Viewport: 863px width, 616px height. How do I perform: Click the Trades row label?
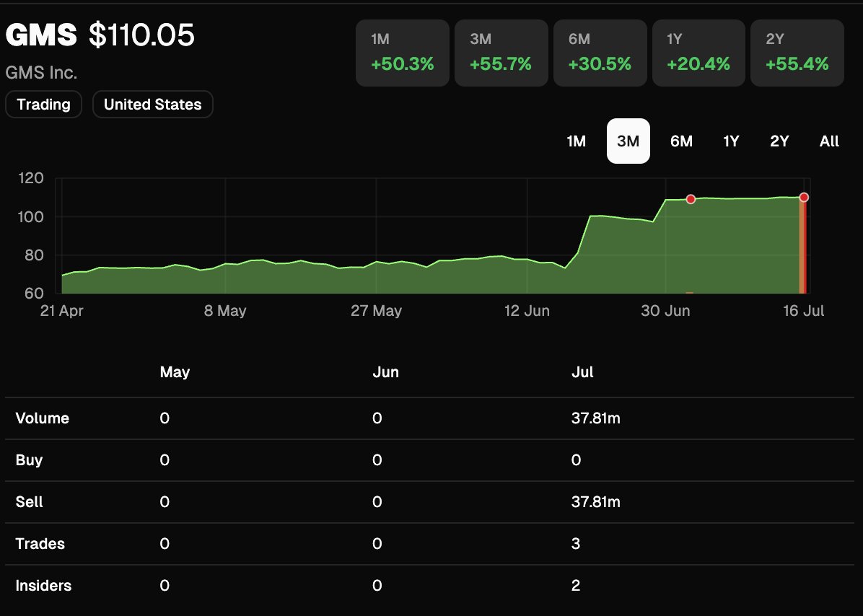click(40, 543)
